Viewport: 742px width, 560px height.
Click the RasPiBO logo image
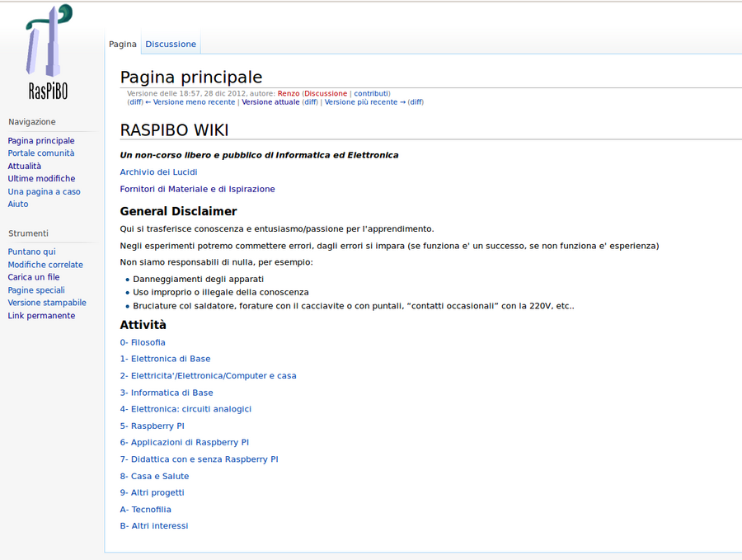48,52
